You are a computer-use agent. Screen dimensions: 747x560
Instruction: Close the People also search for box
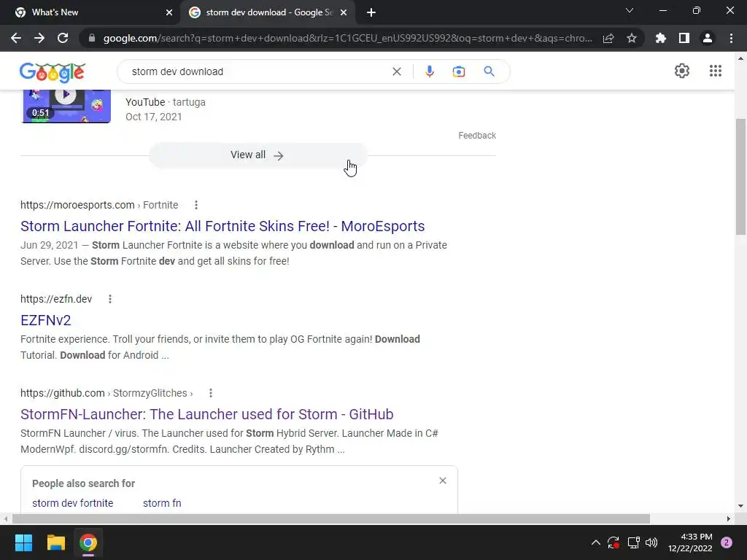pos(443,481)
